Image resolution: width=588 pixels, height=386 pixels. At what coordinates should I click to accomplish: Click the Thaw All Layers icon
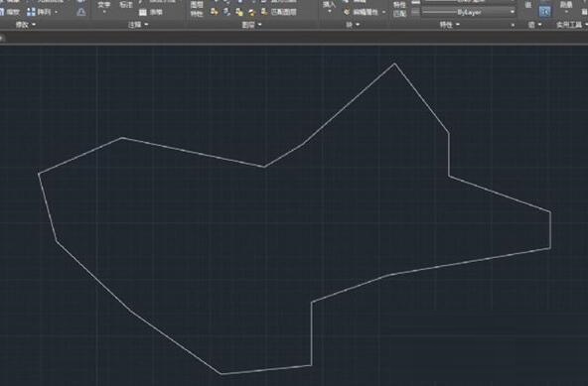pos(238,12)
